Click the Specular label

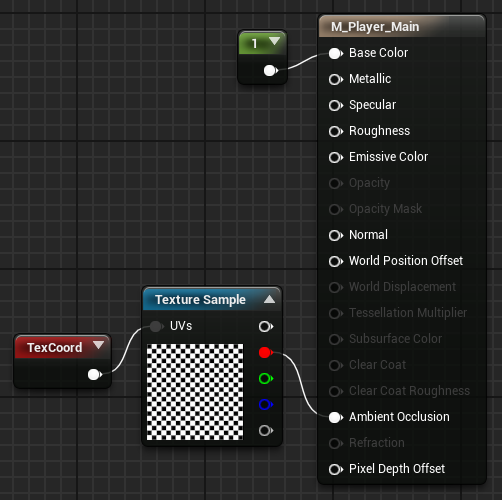coord(373,105)
